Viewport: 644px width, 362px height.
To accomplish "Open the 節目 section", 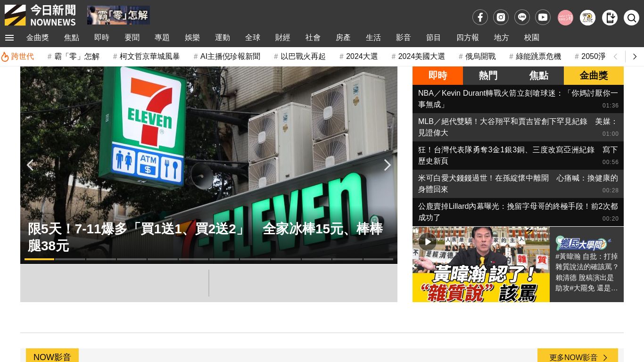I will pos(434,38).
